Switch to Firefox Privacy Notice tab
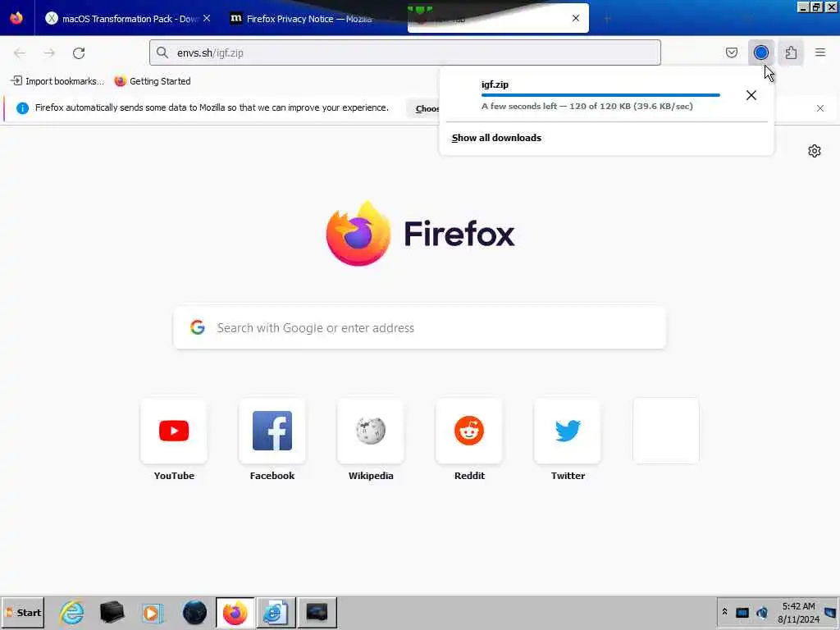Screen dimensions: 840x630 (301, 19)
